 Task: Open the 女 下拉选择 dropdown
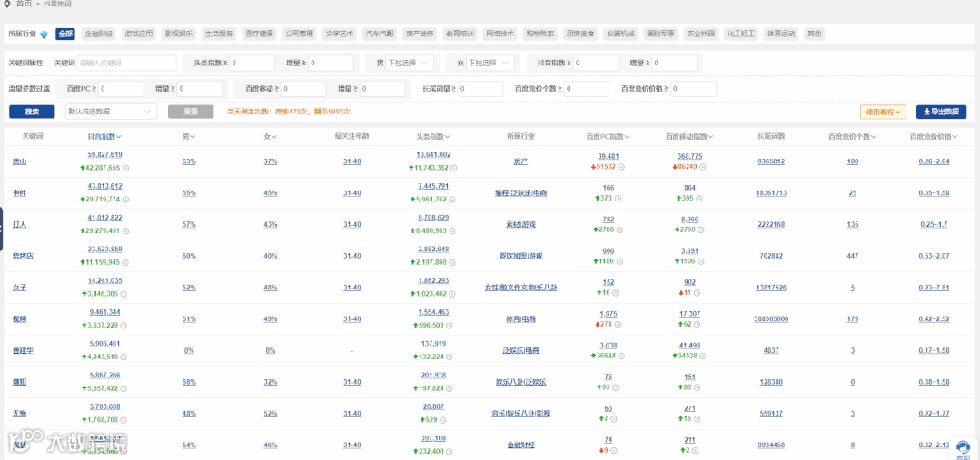coord(490,63)
